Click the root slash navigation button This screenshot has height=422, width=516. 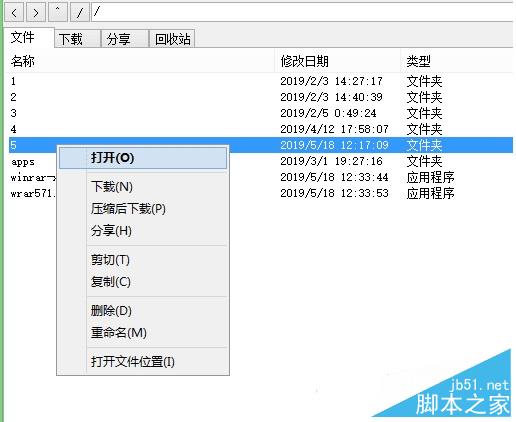[x=80, y=13]
